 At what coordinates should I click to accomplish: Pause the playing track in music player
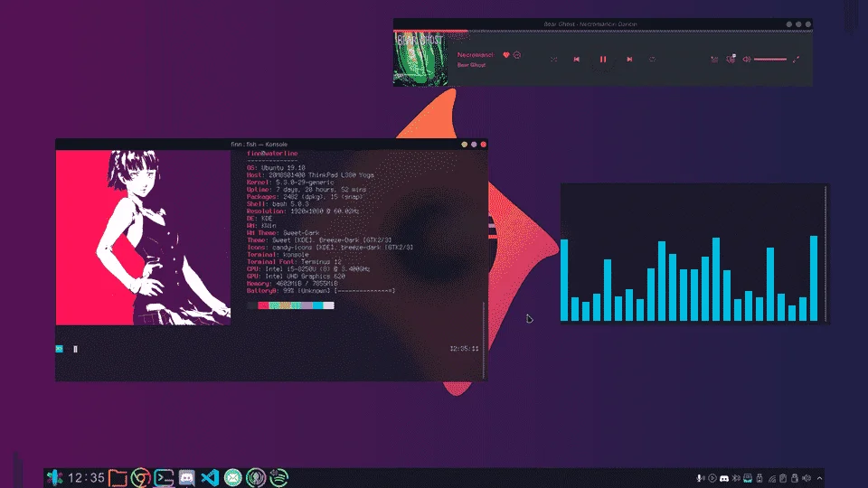[603, 60]
